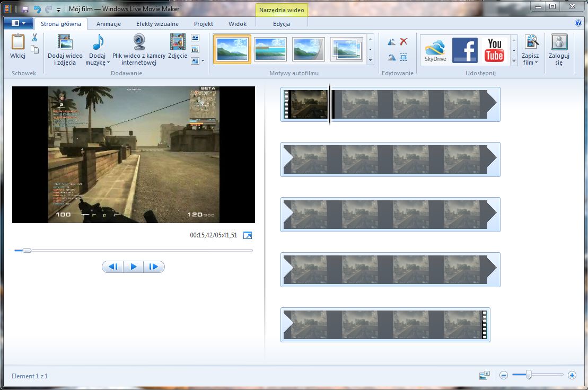Switch to the Animacje tab

[x=108, y=24]
